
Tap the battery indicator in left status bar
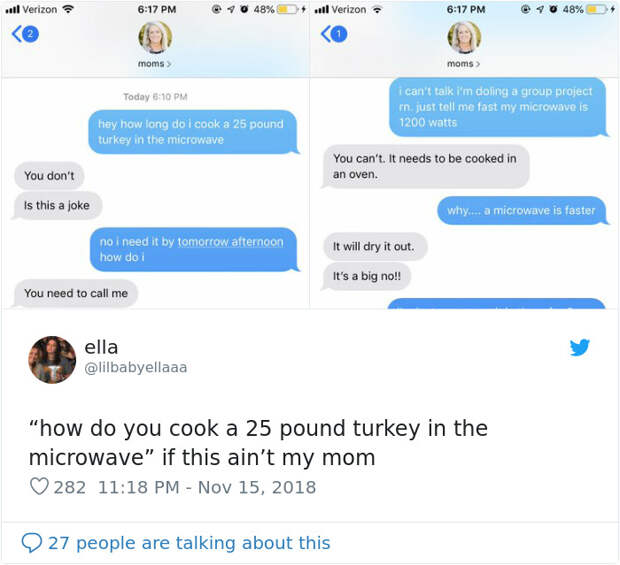[x=287, y=9]
